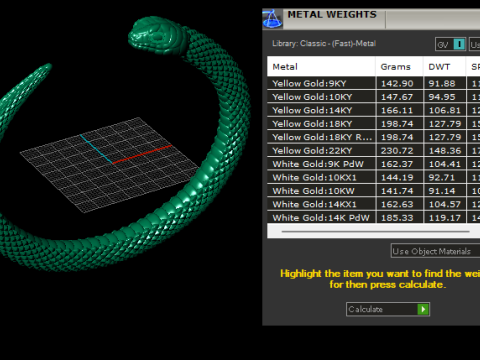Select the Yellow Gold:10KY row
This screenshot has width=480, height=360.
coord(373,97)
